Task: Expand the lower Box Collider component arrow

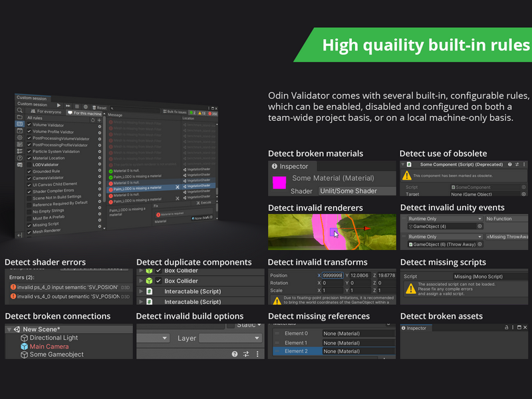Action: tap(141, 281)
